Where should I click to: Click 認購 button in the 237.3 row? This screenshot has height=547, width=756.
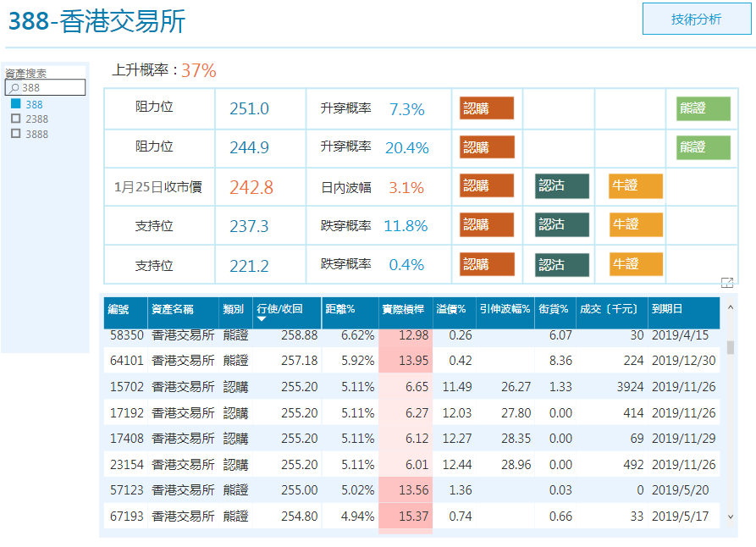[x=487, y=224]
